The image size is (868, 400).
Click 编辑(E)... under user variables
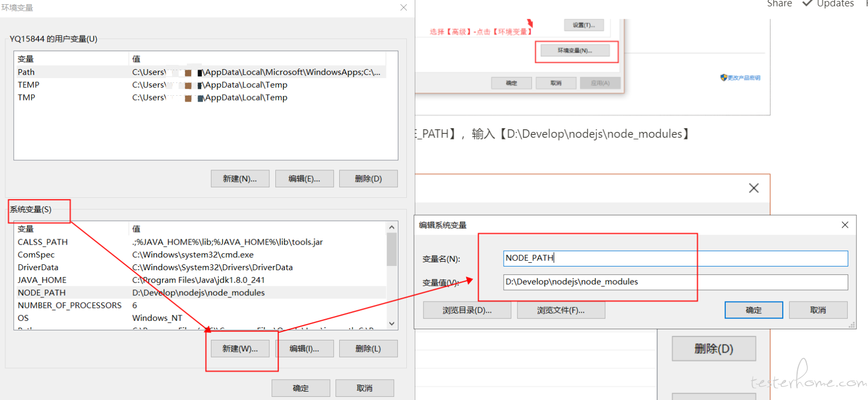(304, 179)
